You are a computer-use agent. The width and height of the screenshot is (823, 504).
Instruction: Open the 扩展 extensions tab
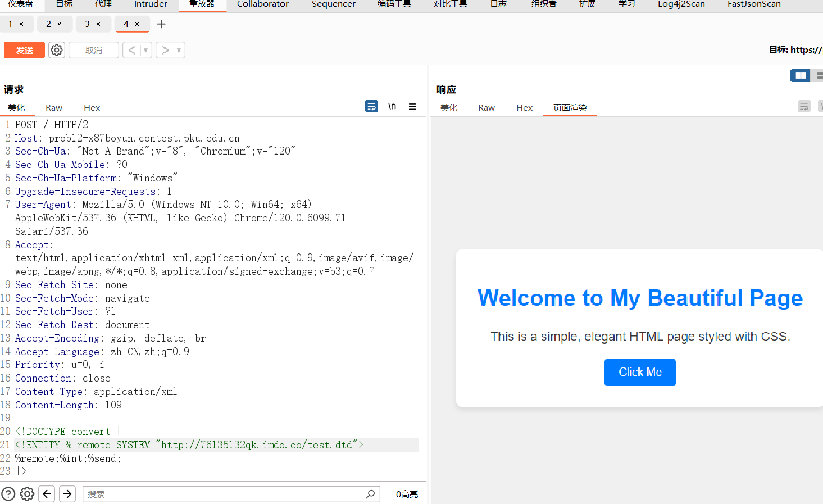(x=588, y=4)
